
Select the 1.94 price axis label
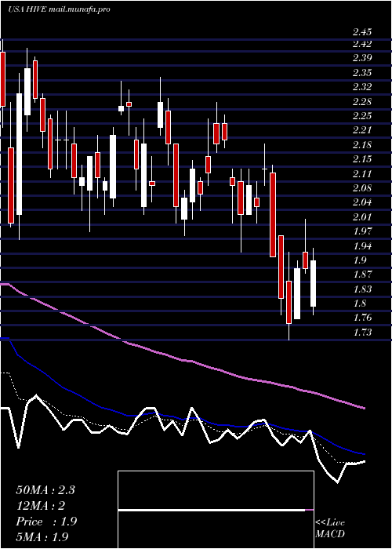(x=362, y=245)
